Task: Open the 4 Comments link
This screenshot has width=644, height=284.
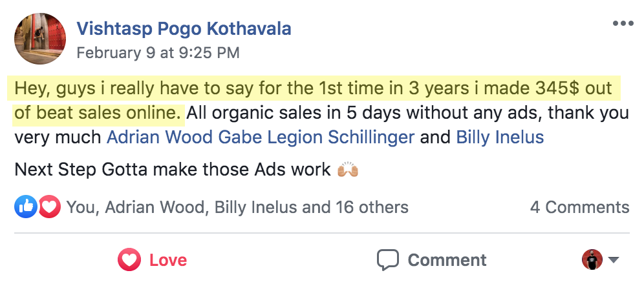Action: coord(579,207)
